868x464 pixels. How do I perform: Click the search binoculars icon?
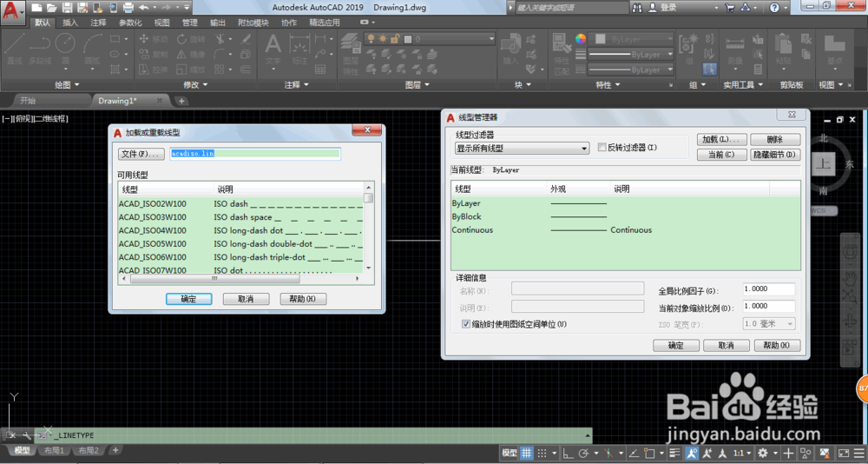(x=637, y=8)
